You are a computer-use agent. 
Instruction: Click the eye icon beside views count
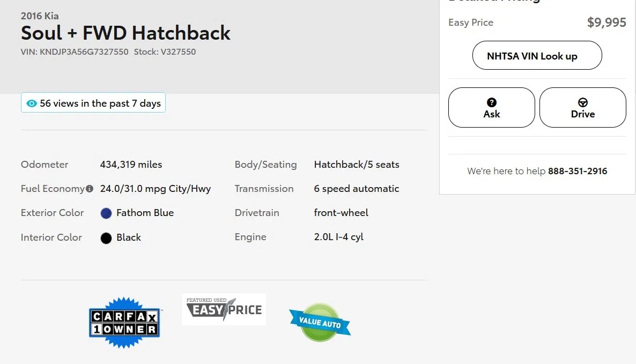(32, 103)
